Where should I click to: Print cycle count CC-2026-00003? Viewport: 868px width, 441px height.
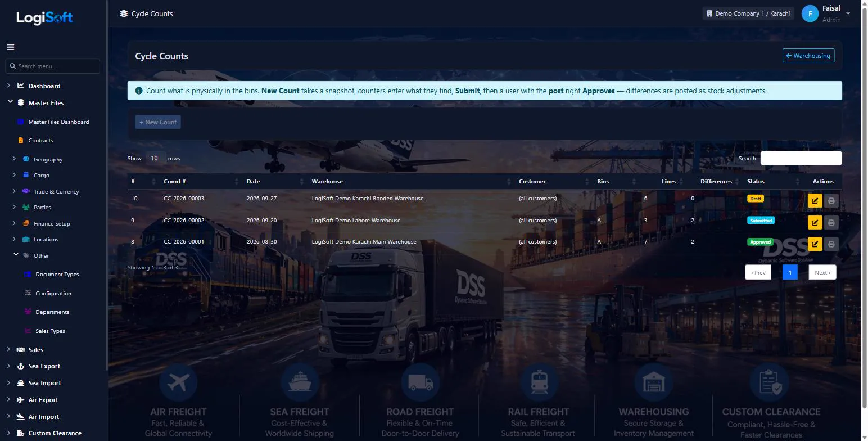click(x=831, y=201)
